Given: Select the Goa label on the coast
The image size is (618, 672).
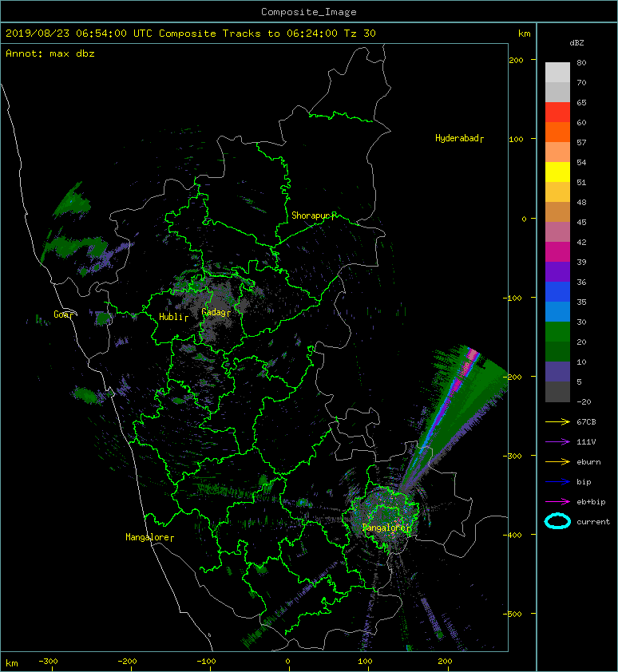Looking at the screenshot, I should pyautogui.click(x=63, y=314).
